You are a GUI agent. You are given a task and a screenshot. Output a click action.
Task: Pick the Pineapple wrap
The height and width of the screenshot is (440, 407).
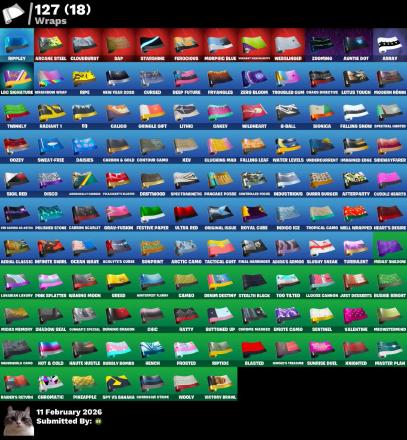[85, 384]
